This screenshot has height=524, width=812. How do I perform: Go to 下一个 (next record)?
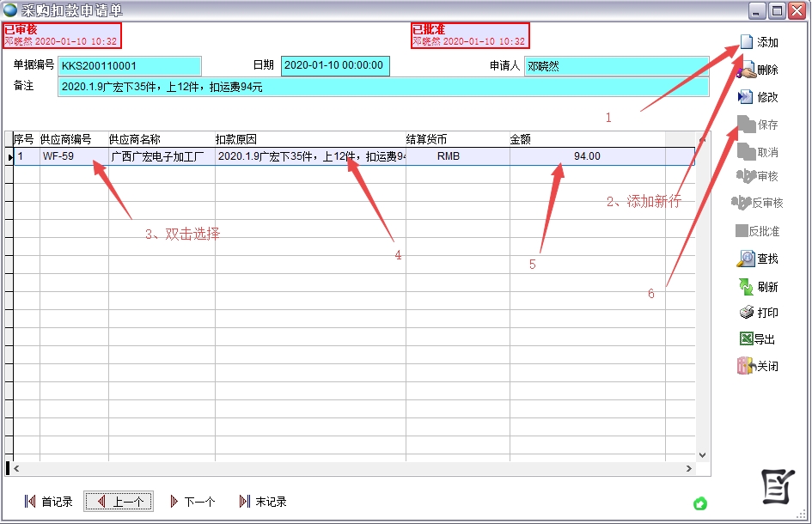coord(192,502)
